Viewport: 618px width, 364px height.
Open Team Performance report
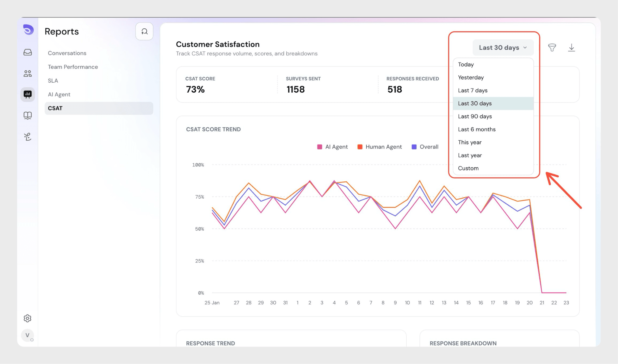pyautogui.click(x=73, y=67)
